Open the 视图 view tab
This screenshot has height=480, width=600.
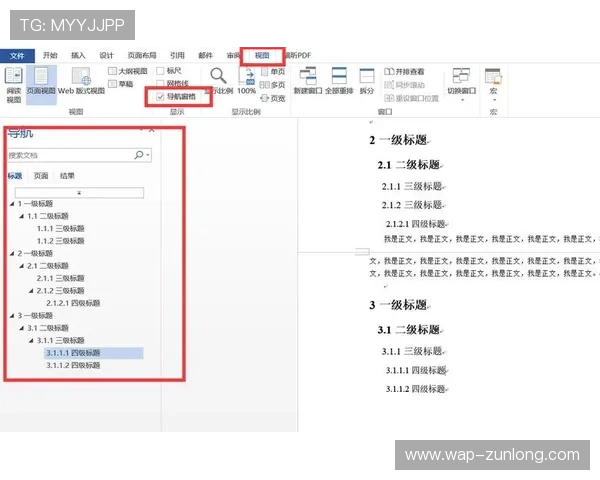click(x=262, y=56)
